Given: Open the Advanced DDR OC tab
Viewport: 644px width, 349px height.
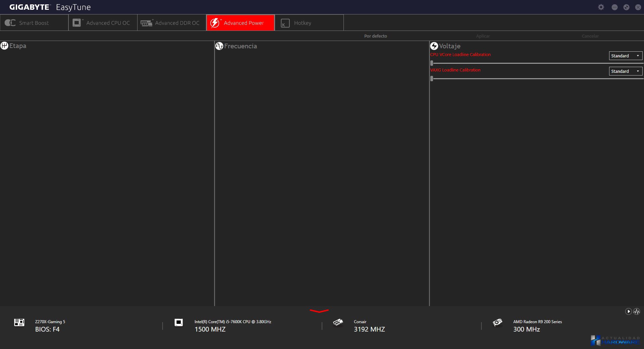Looking at the screenshot, I should coord(172,23).
